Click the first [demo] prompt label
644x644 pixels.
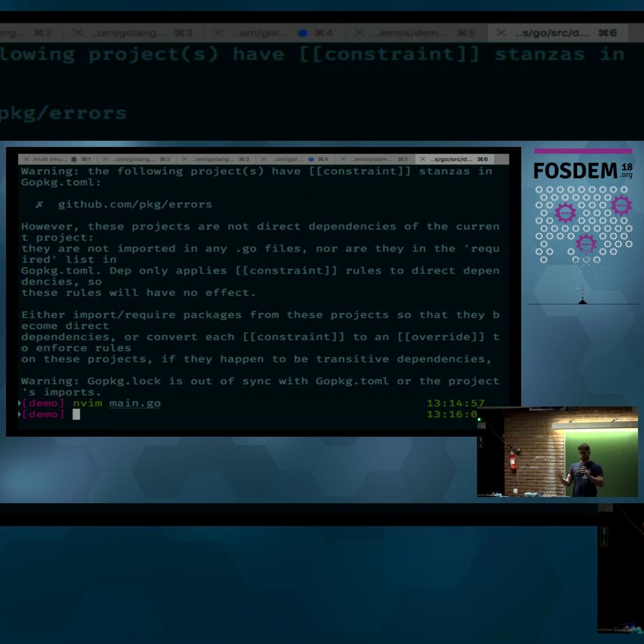43,403
